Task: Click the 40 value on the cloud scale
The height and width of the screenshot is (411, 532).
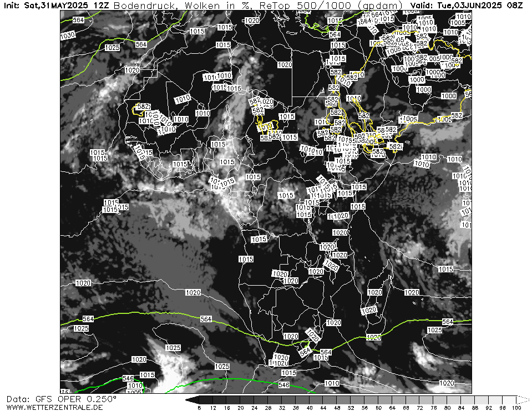Action: tap(310, 408)
